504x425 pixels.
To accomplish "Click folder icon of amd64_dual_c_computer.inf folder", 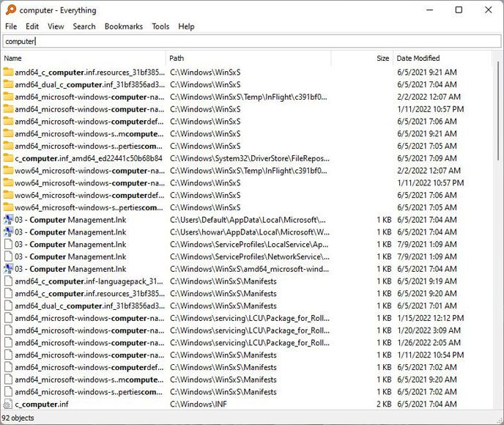I will pos(8,84).
